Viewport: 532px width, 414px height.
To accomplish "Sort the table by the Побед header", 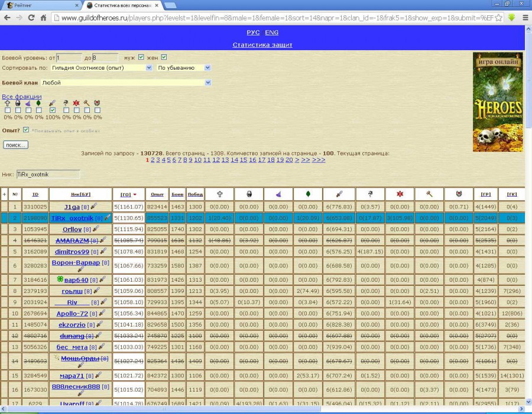I will tap(195, 194).
